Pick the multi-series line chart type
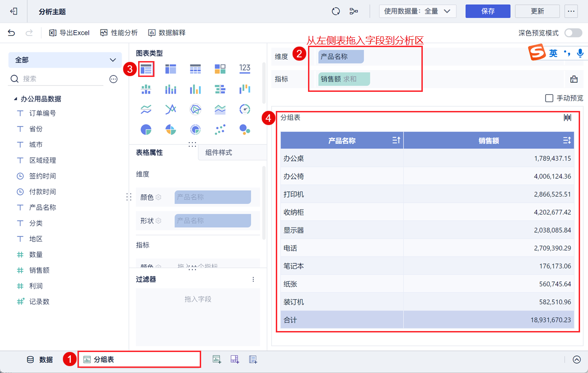The width and height of the screenshot is (588, 373). click(x=171, y=109)
